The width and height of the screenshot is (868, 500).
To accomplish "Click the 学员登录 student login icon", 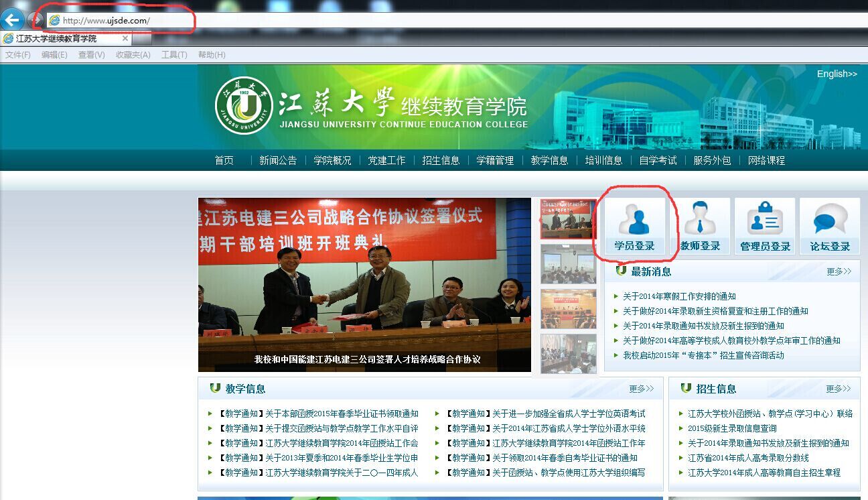I will 635,227.
